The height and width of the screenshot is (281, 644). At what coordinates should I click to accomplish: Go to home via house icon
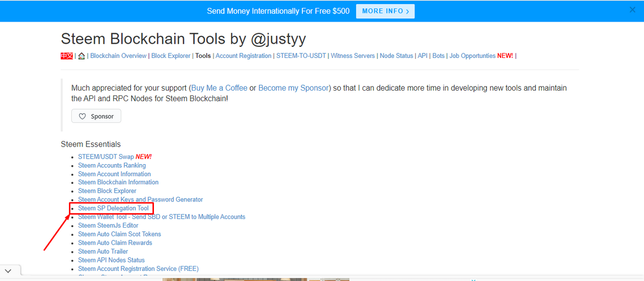tap(82, 56)
